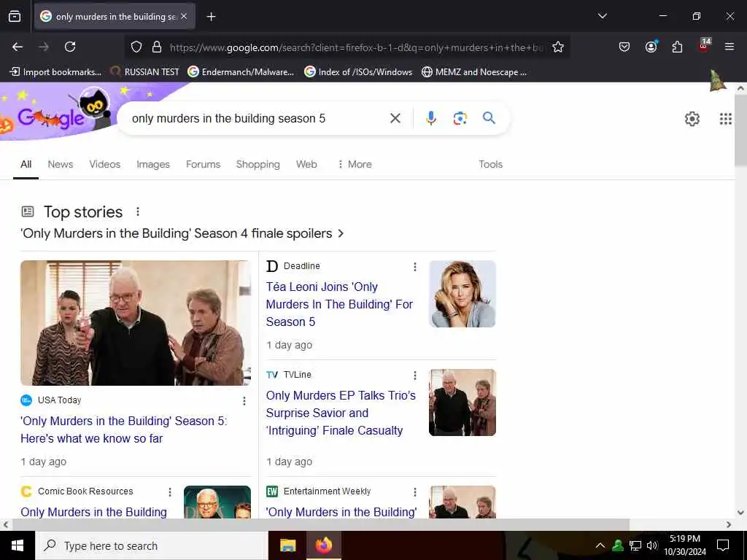The width and height of the screenshot is (747, 560).
Task: Switch to the Images tab
Action: pos(153,164)
